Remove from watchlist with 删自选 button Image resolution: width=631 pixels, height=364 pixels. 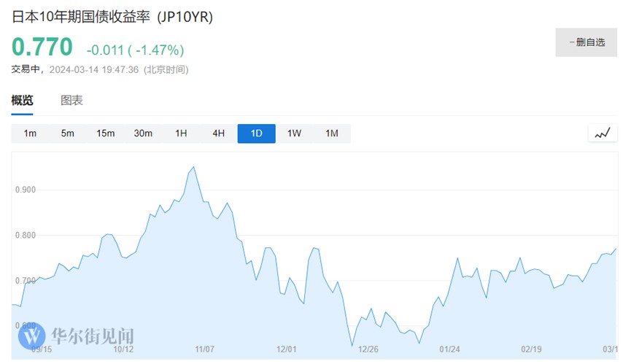pos(586,42)
